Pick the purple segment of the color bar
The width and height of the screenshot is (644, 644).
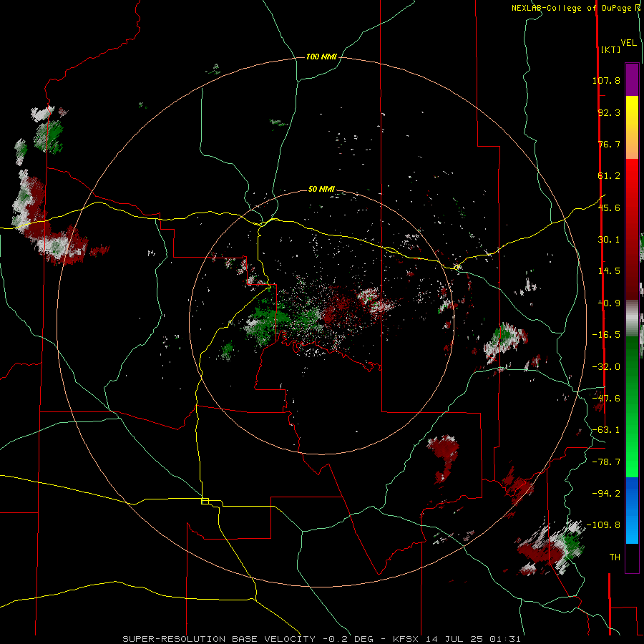pos(632,79)
